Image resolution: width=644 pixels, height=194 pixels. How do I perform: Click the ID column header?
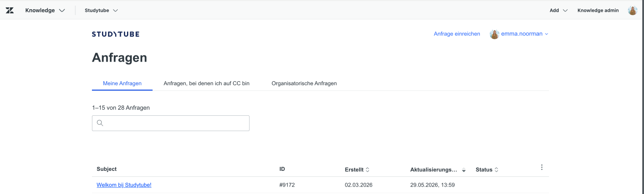pyautogui.click(x=282, y=169)
